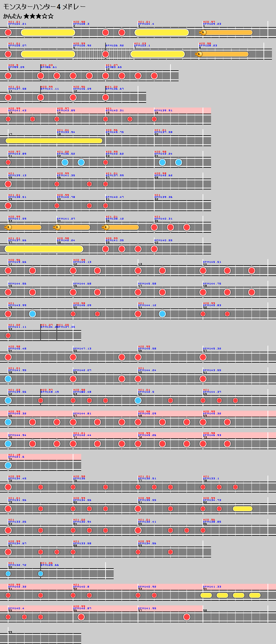Select the first blue note in measure 22
This screenshot has width=276, height=644.
[65, 162]
